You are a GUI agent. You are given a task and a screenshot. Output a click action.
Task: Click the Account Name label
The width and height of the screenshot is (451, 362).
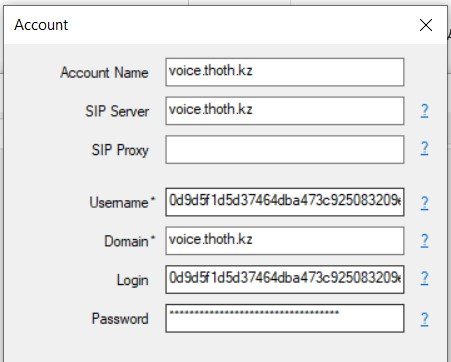[x=104, y=72]
